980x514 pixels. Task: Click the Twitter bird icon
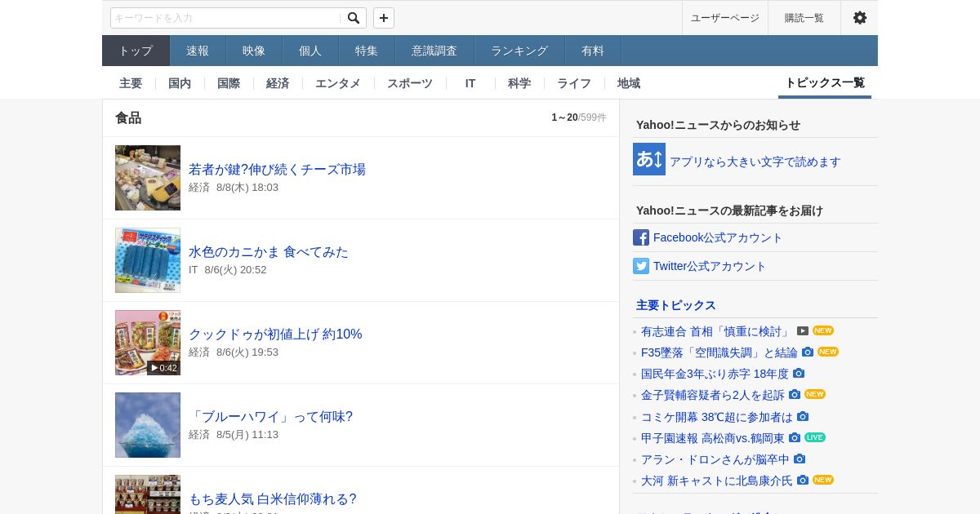[x=641, y=266]
